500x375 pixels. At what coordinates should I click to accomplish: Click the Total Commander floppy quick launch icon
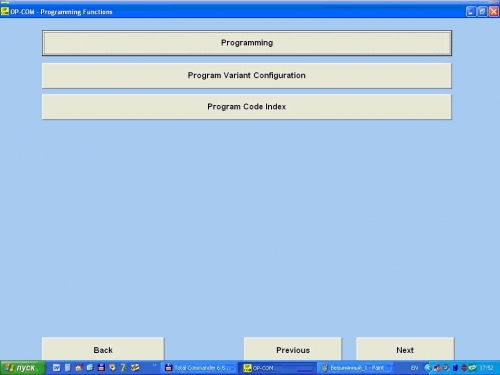point(101,368)
